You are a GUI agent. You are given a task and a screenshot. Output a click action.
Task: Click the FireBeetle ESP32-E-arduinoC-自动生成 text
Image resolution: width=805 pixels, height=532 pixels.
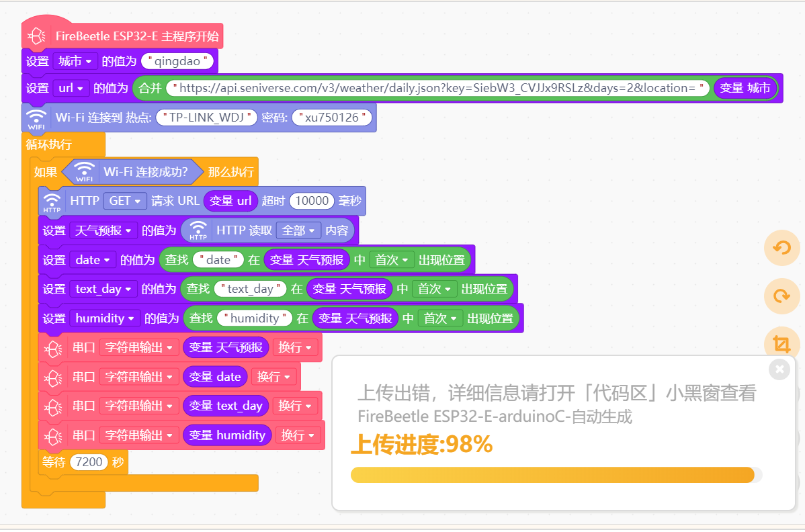tap(495, 416)
